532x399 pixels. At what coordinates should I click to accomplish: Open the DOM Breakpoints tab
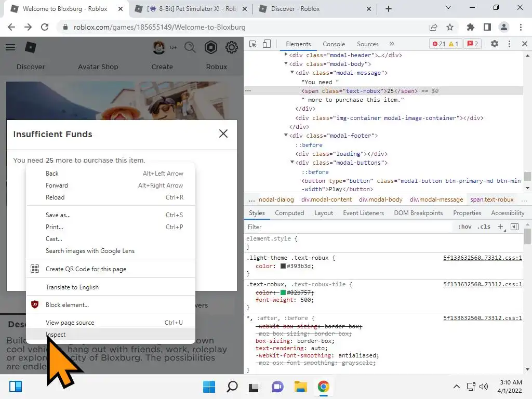(x=418, y=213)
